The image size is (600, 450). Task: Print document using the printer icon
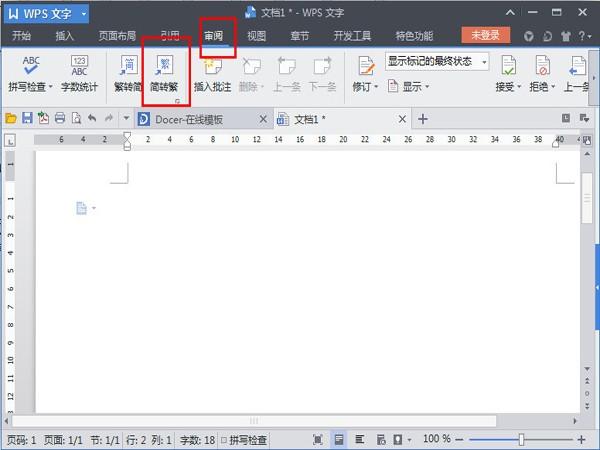tap(60, 118)
